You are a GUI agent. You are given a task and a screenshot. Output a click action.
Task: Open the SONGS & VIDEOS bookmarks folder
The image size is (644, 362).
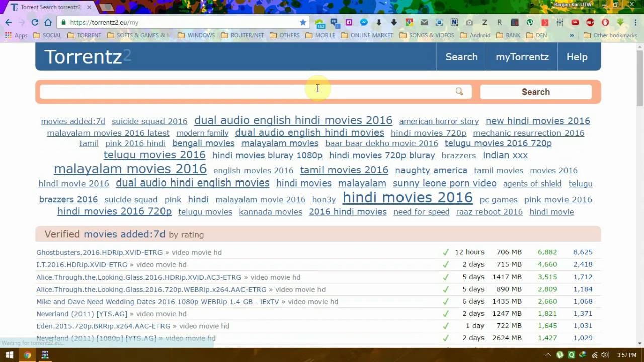(427, 35)
